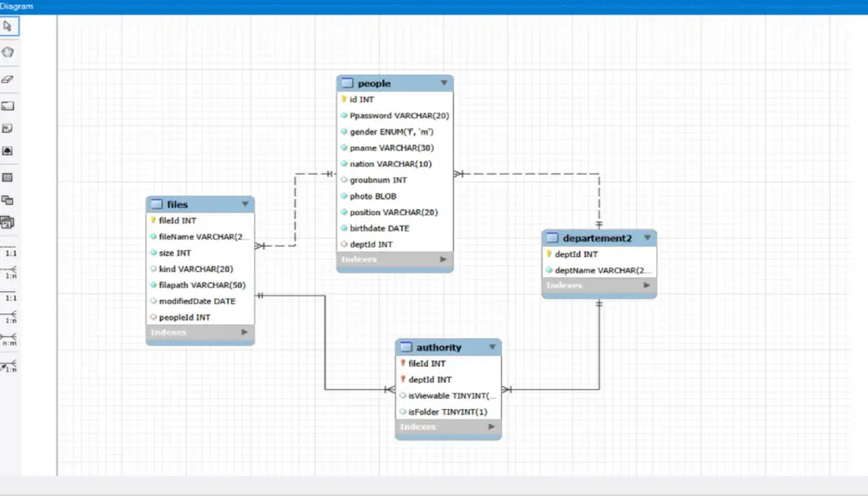Viewport: 868px width, 496px height.
Task: Click the red key icon beside authority deptId
Action: click(x=403, y=380)
